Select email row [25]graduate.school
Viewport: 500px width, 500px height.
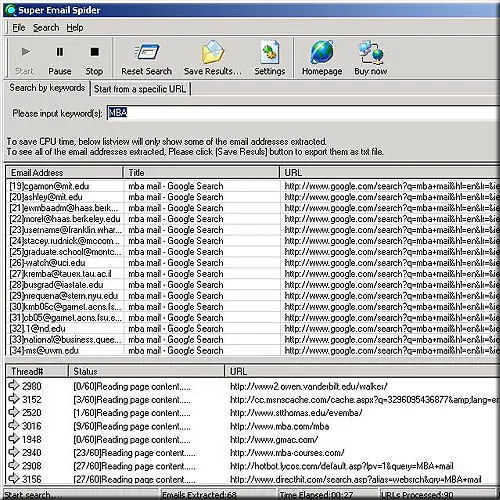(x=252, y=252)
